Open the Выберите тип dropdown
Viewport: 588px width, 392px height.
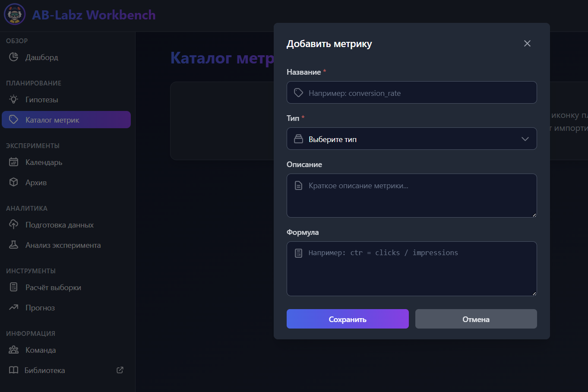[x=406, y=139]
